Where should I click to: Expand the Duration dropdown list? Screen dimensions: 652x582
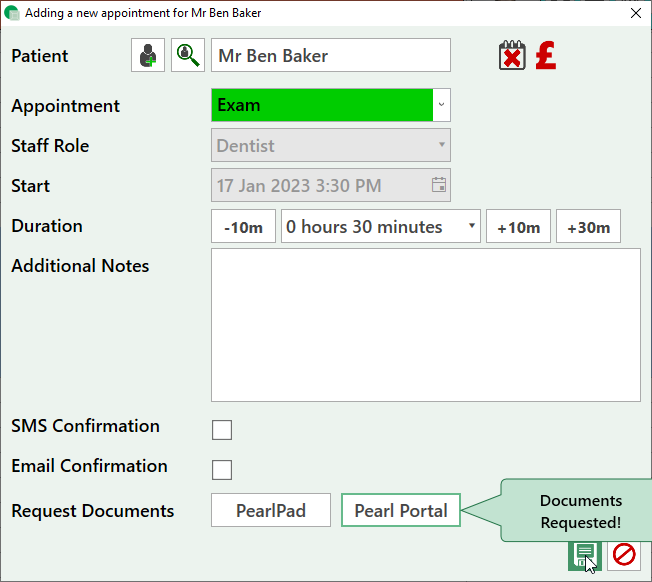coord(381,227)
